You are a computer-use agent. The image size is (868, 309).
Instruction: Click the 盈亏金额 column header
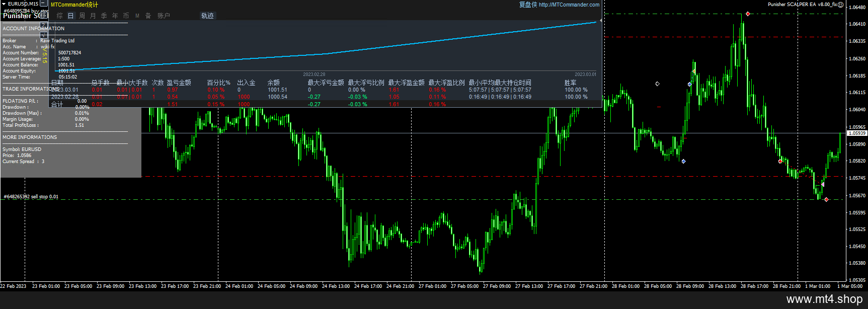click(x=179, y=83)
